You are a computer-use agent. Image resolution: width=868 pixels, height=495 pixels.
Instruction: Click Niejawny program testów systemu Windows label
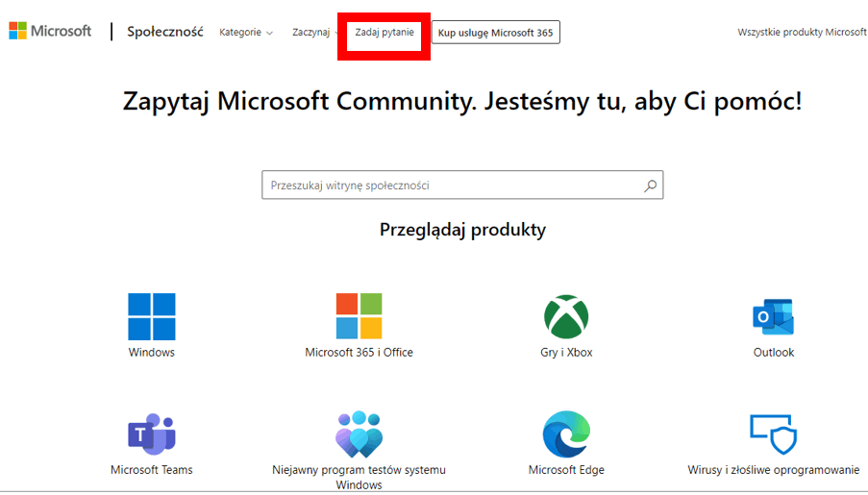359,477
